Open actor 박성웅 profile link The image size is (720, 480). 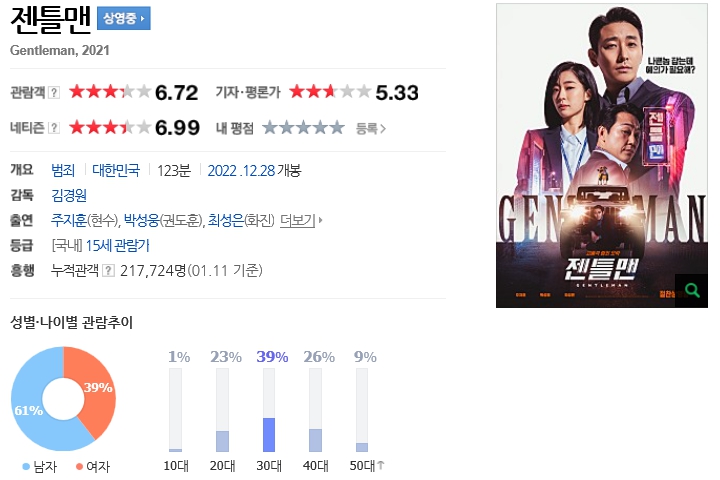coord(141,221)
